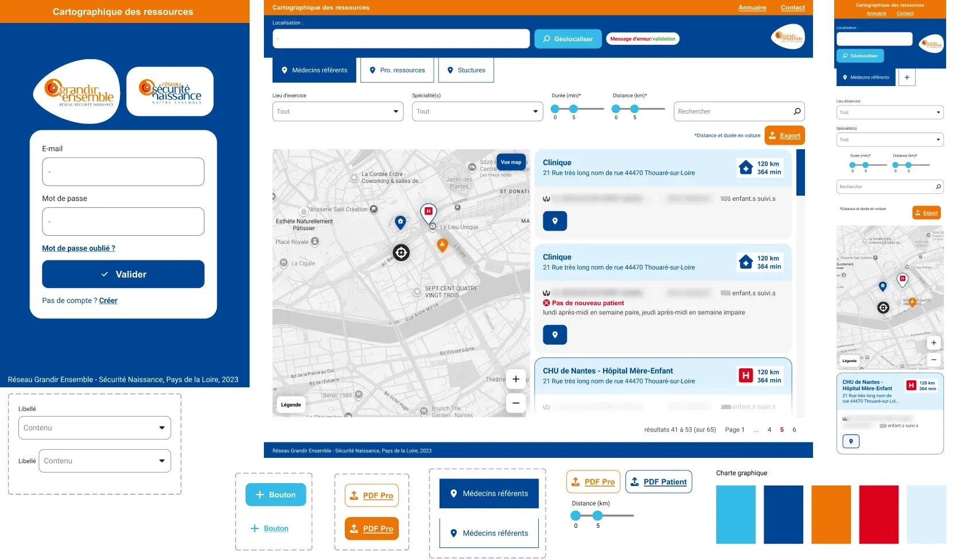Click the PDF Patient button
The width and height of the screenshot is (957, 560).
[x=659, y=482]
